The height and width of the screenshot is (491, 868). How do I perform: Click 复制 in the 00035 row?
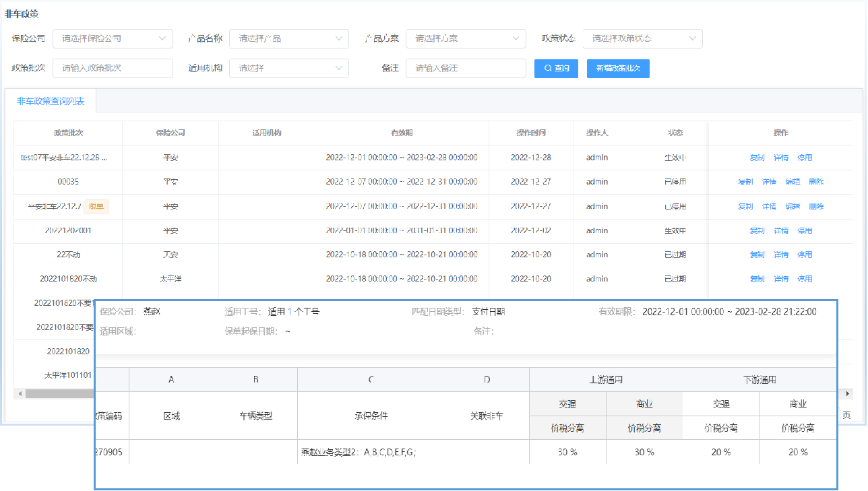[x=745, y=182]
